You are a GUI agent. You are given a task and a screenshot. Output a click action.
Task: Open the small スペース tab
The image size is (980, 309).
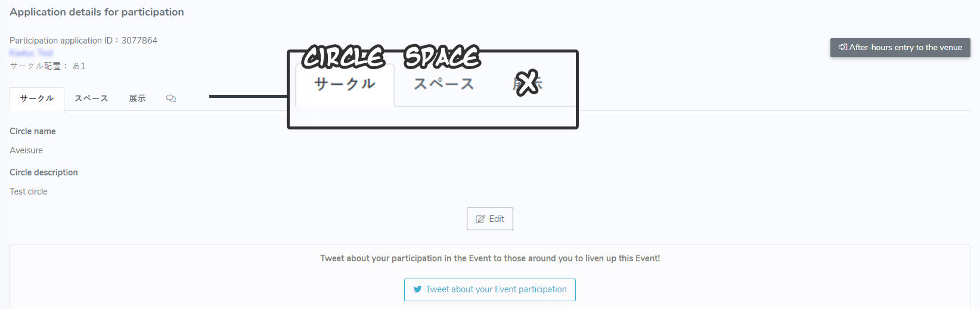[91, 98]
